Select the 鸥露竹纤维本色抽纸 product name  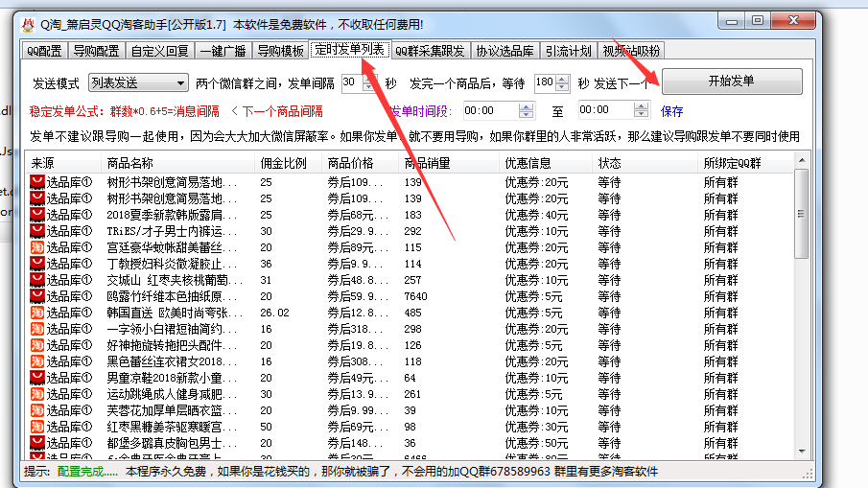[172, 296]
